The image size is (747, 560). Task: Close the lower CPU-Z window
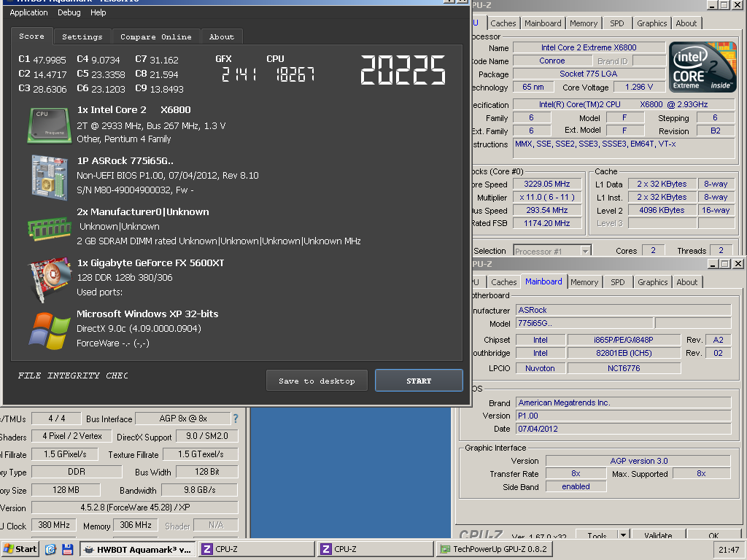pyautogui.click(x=738, y=264)
